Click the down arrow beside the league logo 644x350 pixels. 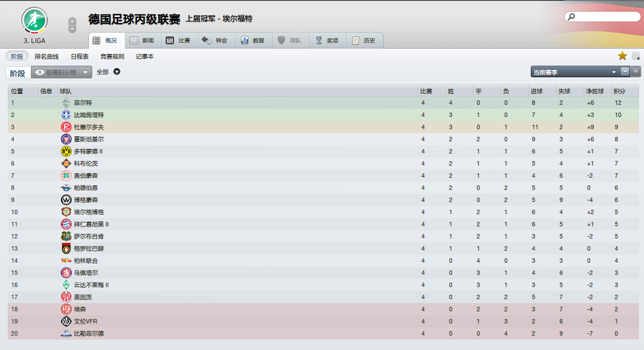click(72, 29)
